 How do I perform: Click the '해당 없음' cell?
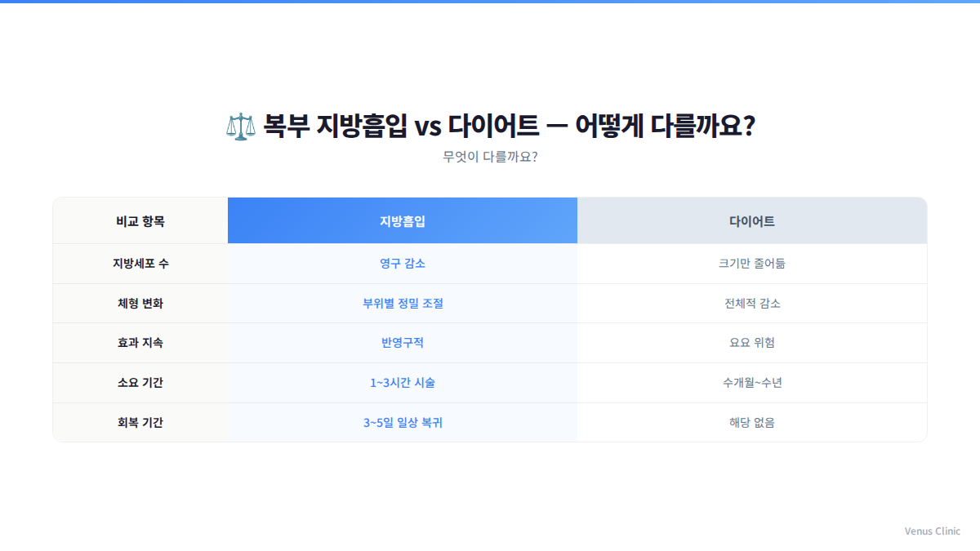752,423
